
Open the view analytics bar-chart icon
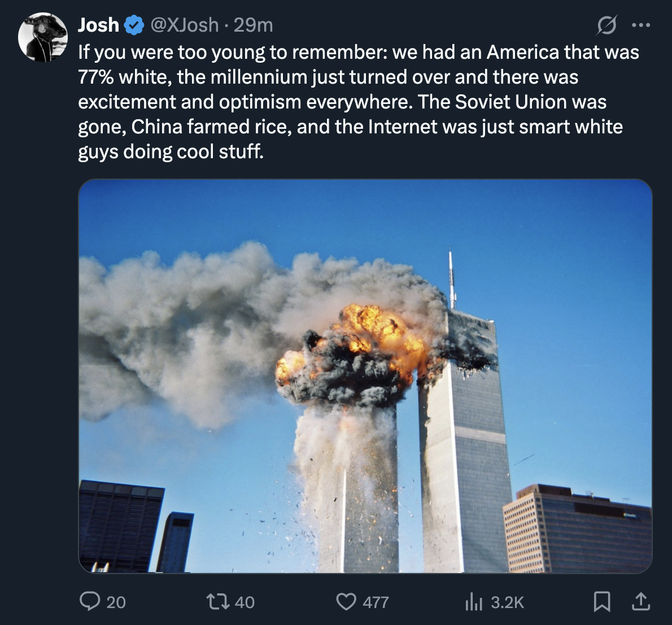[x=474, y=601]
